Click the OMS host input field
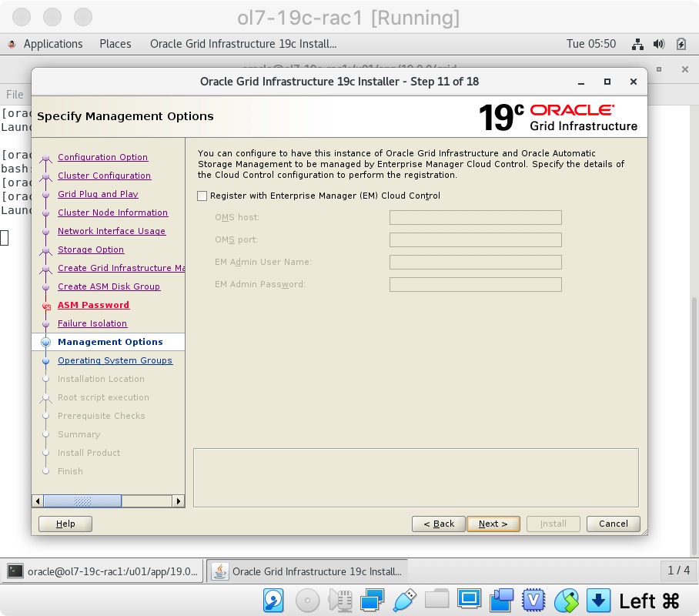Viewport: 699px width, 616px height. pos(475,218)
